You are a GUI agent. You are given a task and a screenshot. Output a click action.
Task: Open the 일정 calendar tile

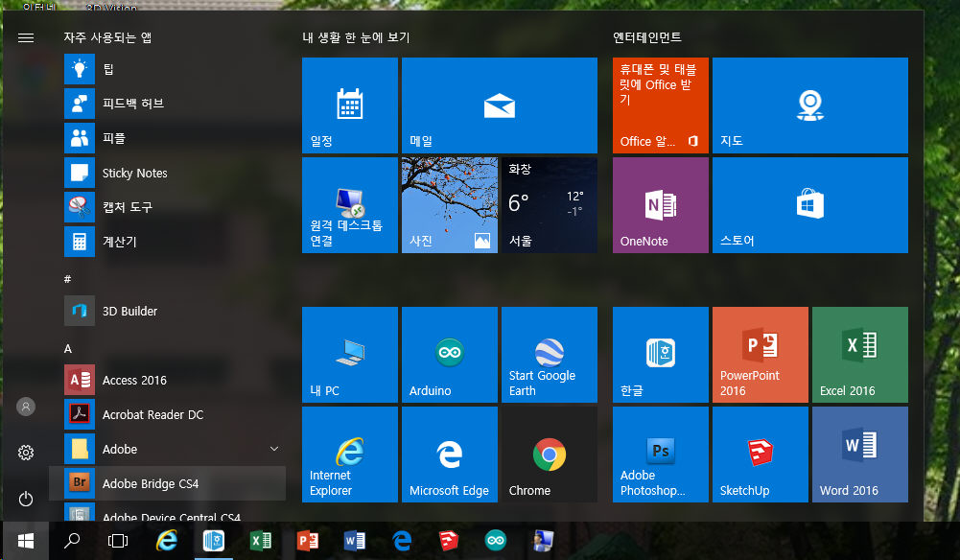350,105
